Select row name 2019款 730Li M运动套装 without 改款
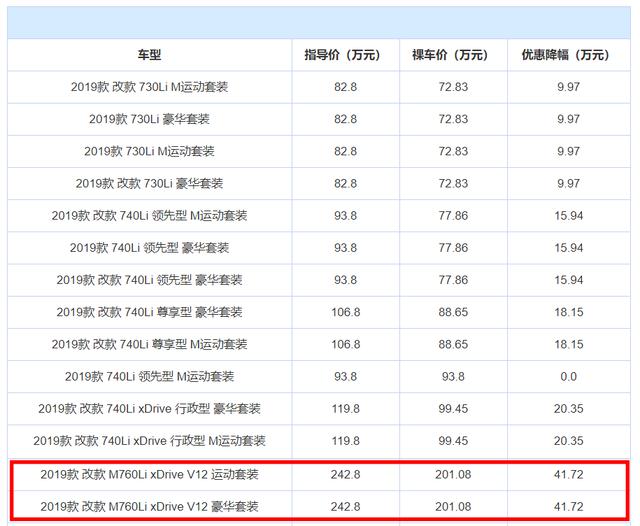Screen dimensions: 640x526 (149, 151)
